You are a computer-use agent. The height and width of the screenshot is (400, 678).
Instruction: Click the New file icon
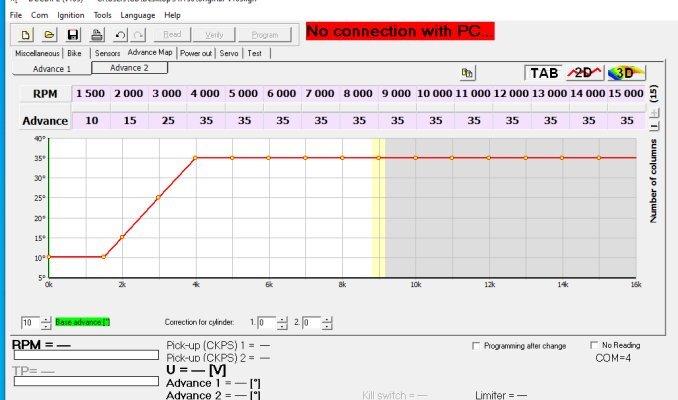pyautogui.click(x=25, y=35)
